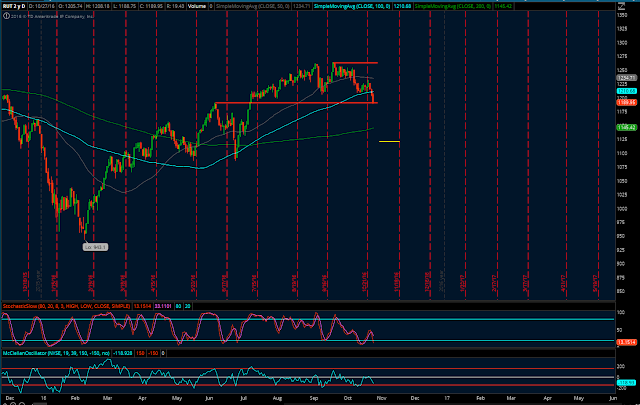640x405 pixels.
Task: Click the green 1145.42 price axis tag
Action: [x=626, y=127]
